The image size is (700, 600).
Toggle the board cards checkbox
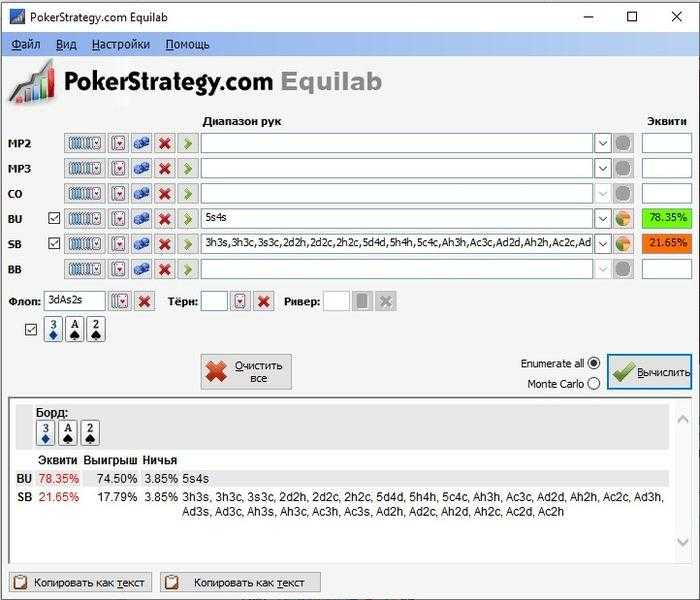click(31, 329)
